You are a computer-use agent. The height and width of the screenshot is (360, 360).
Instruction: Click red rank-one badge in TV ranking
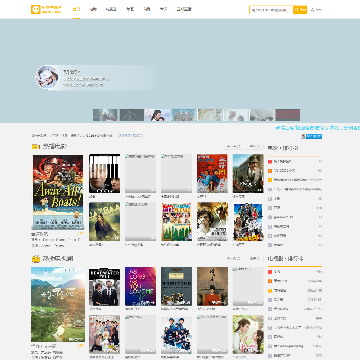pyautogui.click(x=270, y=272)
